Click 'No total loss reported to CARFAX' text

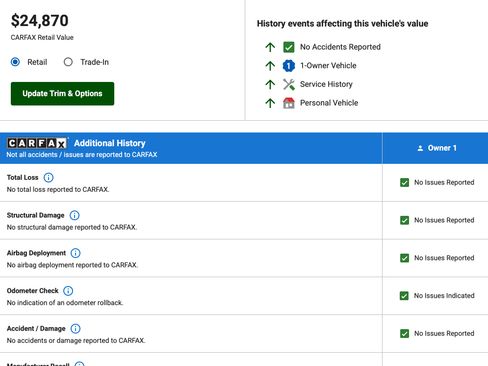58,189
